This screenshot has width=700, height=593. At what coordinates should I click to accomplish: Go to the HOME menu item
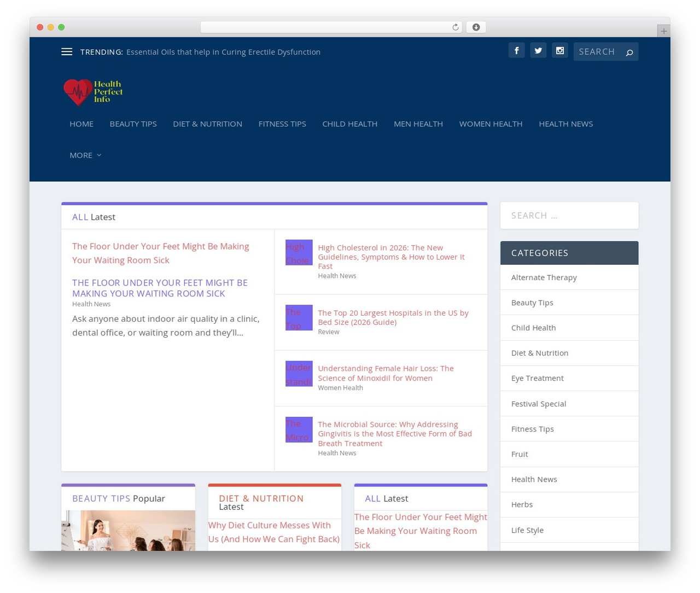click(x=81, y=124)
